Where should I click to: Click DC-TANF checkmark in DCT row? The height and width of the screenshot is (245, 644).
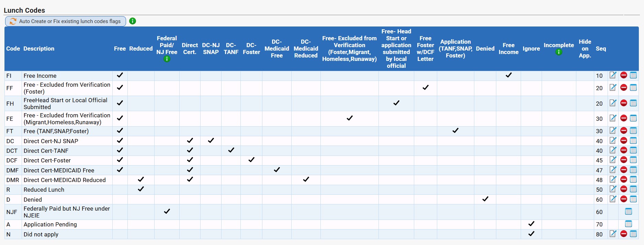point(231,150)
